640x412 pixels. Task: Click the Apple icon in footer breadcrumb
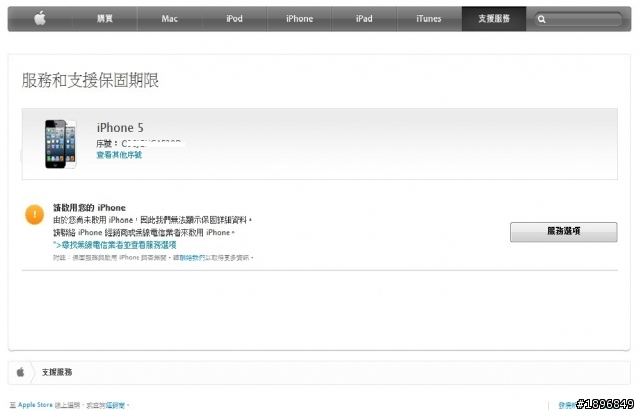[20, 372]
